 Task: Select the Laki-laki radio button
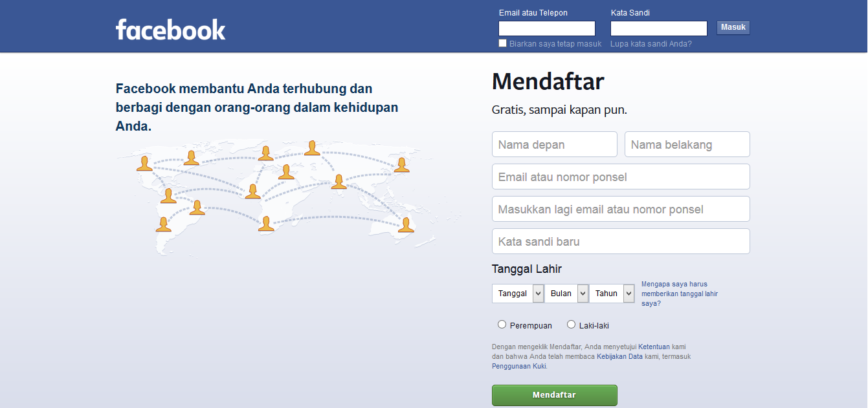pos(571,325)
